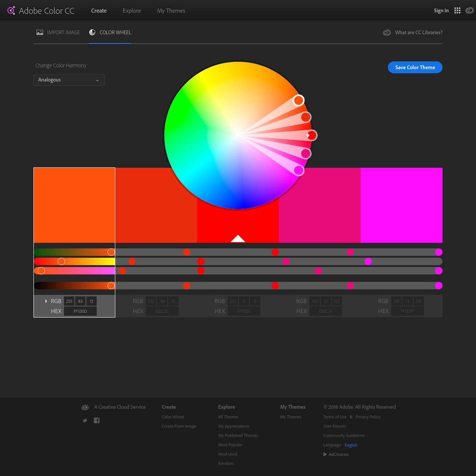Go to My Themes in top navigation
Image resolution: width=476 pixels, height=476 pixels.
click(x=171, y=11)
